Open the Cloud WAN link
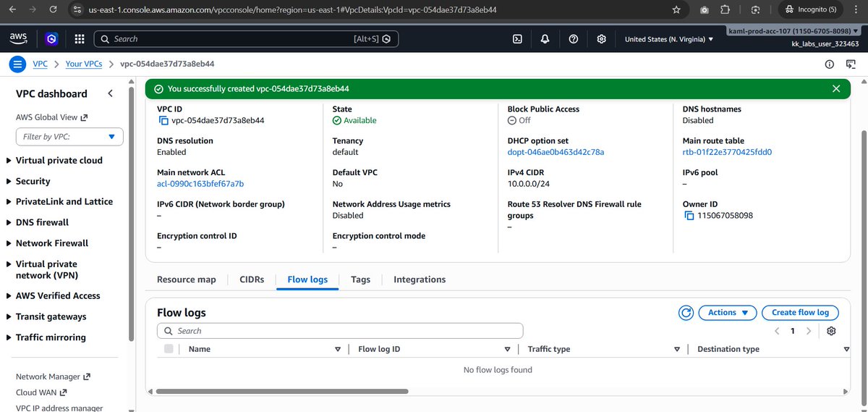The width and height of the screenshot is (868, 412). 41,392
